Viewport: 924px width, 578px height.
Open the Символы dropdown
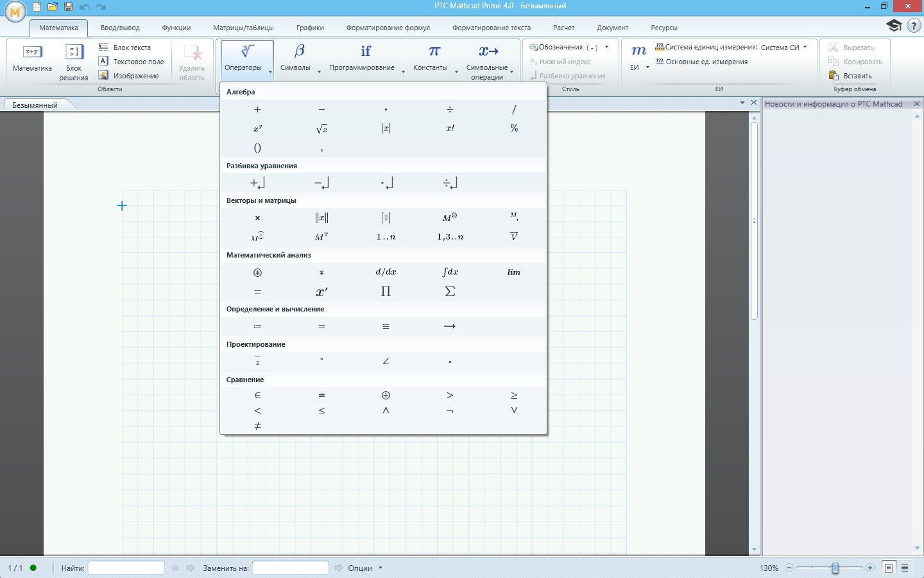300,60
